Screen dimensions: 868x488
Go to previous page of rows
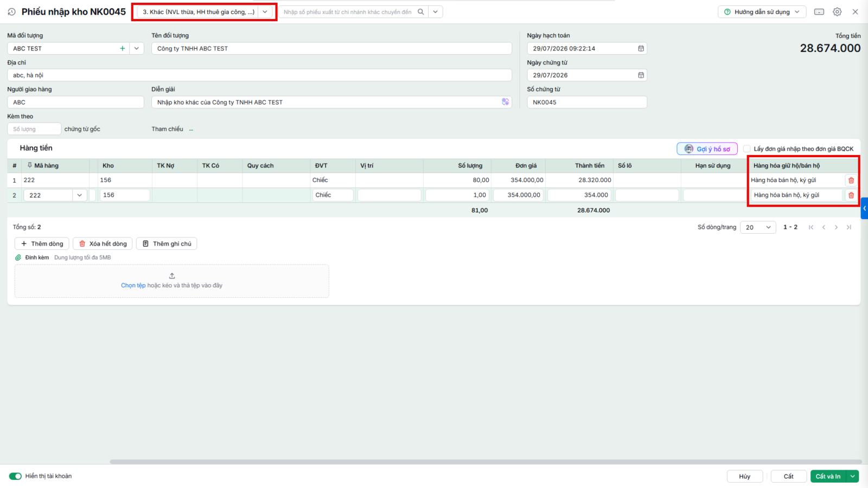[x=824, y=227]
